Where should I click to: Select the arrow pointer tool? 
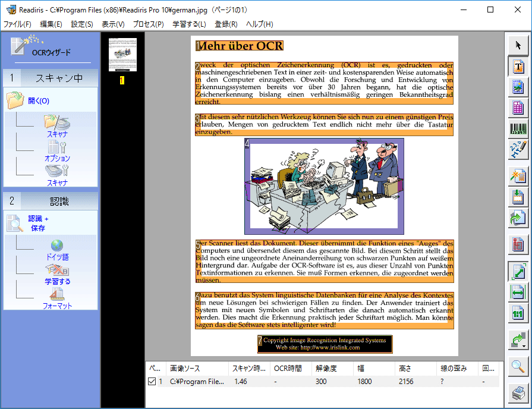[518, 45]
